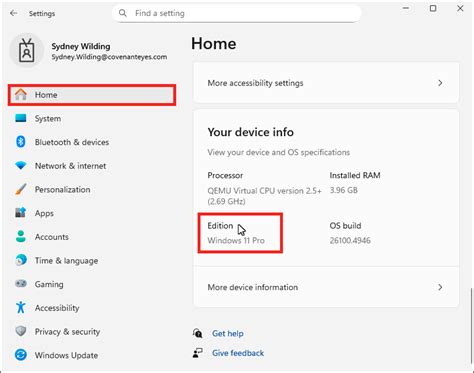
Task: Click the Time & language globe icon
Action: click(x=21, y=260)
